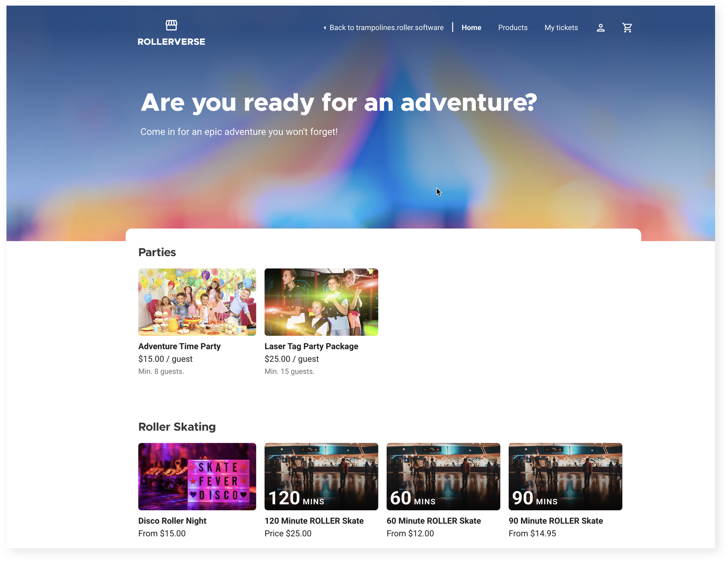This screenshot has width=728, height=562.
Task: Choose the 60 MINS skate image
Action: point(443,476)
